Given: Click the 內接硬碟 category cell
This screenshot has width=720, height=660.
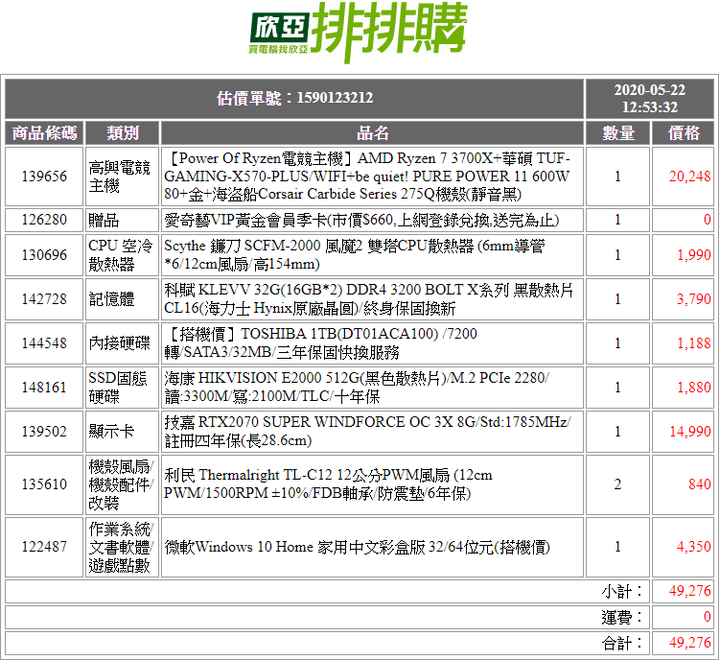Looking at the screenshot, I should [x=122, y=343].
